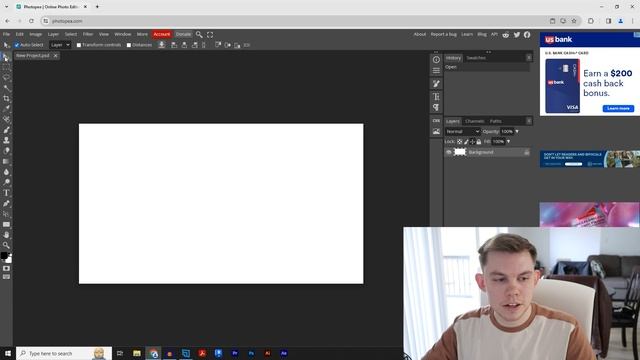Select the Pen tool
640x360 pixels.
click(x=6, y=203)
